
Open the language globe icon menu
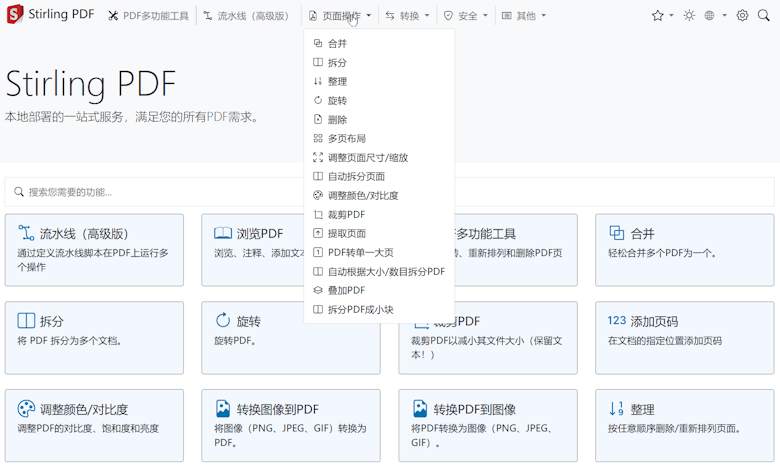coord(709,16)
